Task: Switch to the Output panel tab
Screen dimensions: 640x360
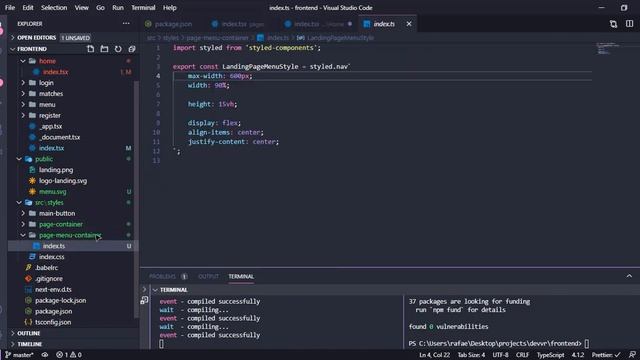Action: coord(208,276)
